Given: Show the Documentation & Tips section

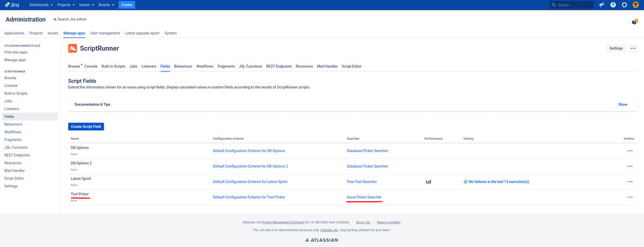Looking at the screenshot, I should (x=623, y=104).
